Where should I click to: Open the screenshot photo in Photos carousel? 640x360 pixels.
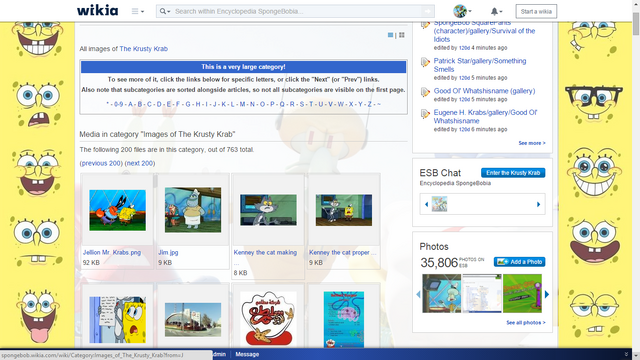(x=482, y=293)
